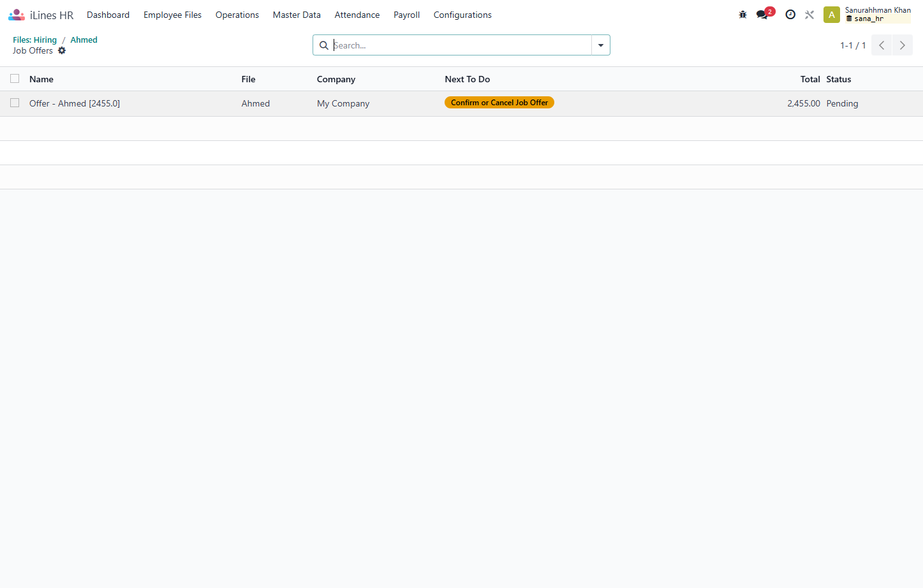
Task: Toggle the select-all header checkbox
Action: tap(15, 78)
